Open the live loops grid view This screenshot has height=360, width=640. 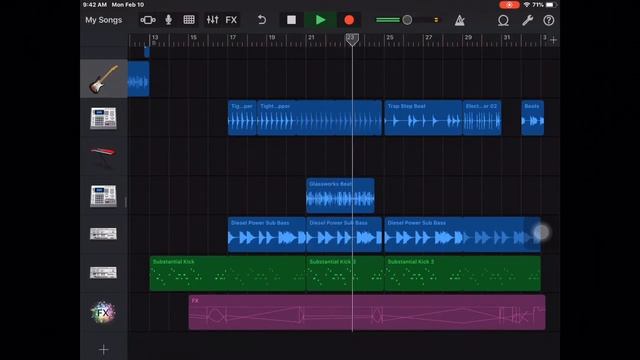click(189, 20)
